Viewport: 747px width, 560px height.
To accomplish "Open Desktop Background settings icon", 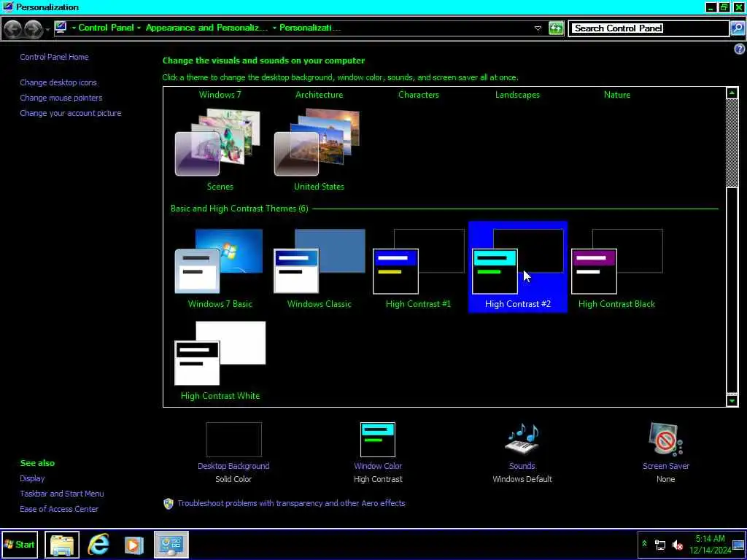I will click(234, 439).
